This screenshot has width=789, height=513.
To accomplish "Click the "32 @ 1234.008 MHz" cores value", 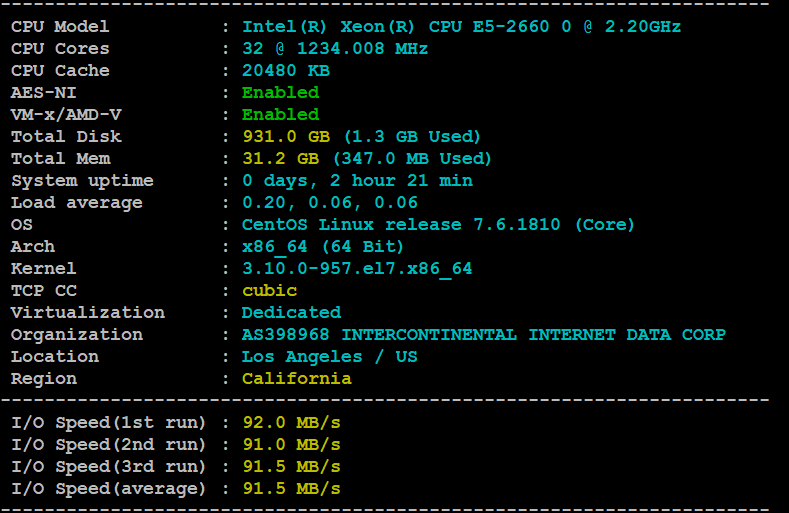I will pos(335,49).
